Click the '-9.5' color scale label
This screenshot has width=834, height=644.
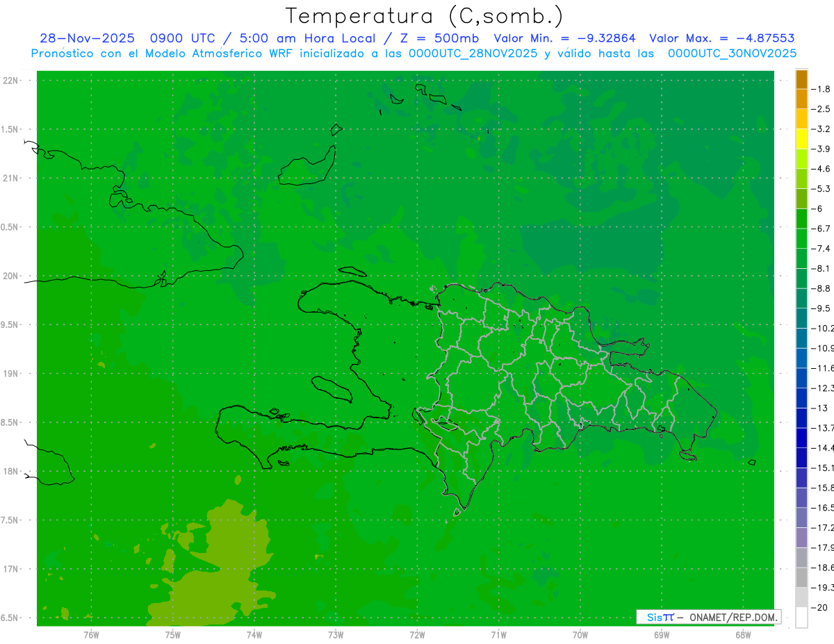(821, 308)
